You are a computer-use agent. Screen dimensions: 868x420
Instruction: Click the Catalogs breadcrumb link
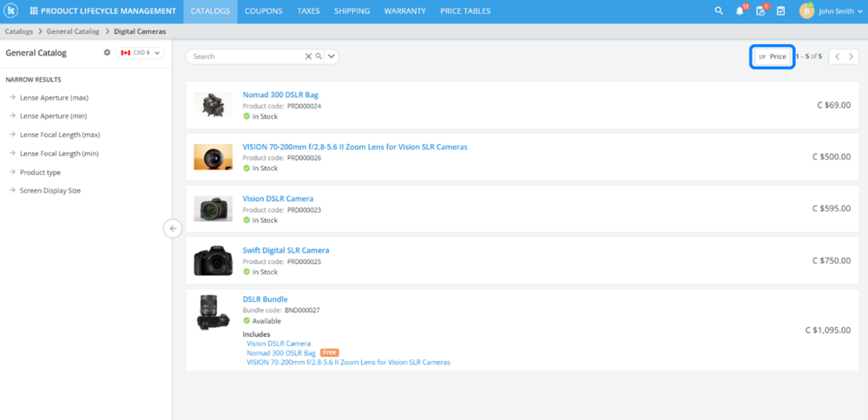pyautogui.click(x=19, y=31)
